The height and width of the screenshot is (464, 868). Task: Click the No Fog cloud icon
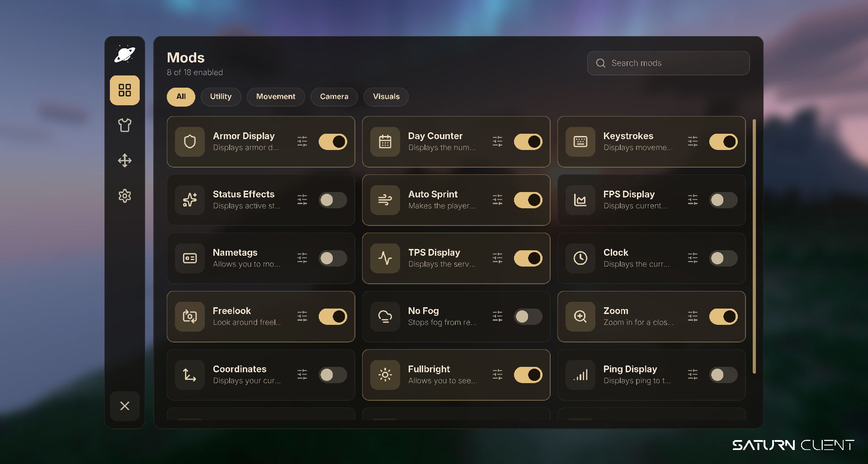tap(385, 317)
